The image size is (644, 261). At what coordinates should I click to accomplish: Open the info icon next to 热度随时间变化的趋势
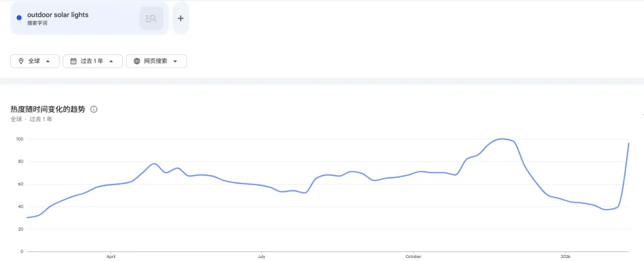[94, 109]
